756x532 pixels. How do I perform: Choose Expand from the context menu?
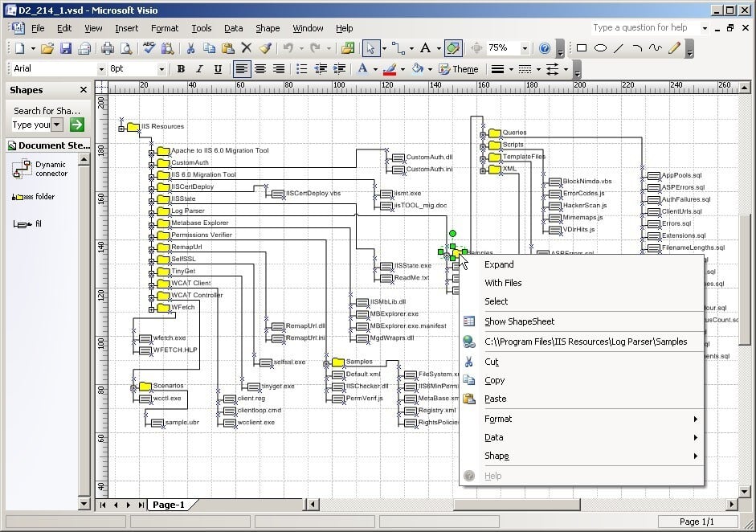coord(582,264)
